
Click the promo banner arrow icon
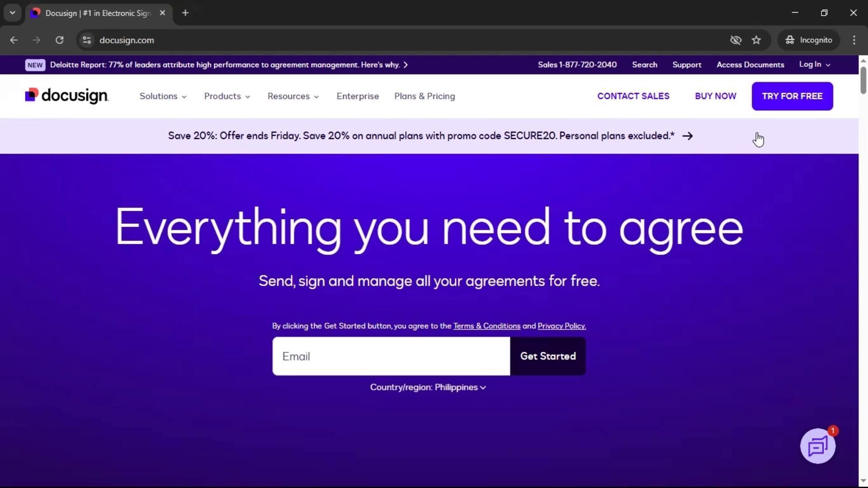688,136
